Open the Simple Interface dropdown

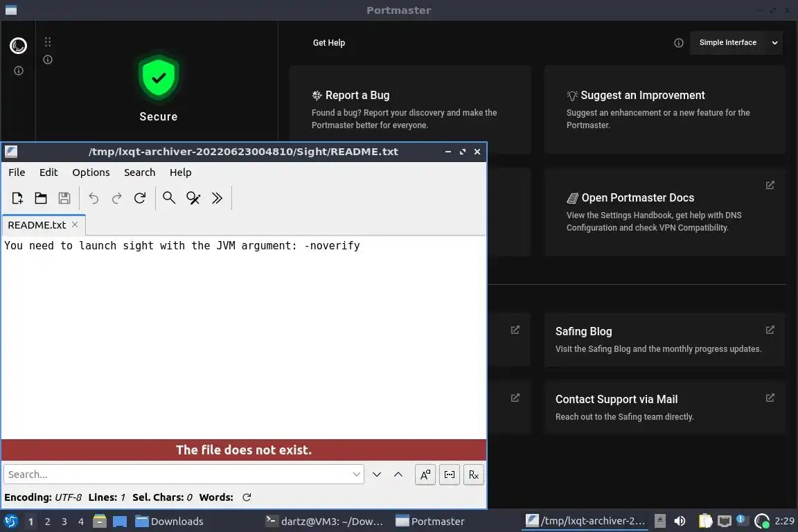coord(736,43)
